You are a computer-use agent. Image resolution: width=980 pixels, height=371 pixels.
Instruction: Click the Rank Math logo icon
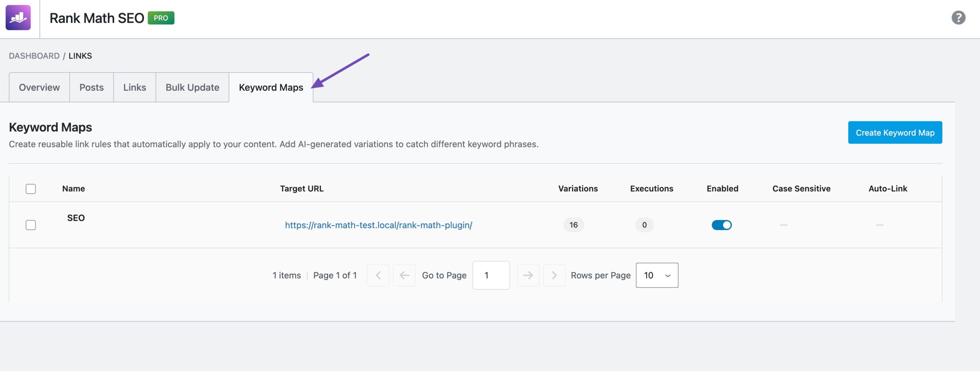pyautogui.click(x=19, y=17)
